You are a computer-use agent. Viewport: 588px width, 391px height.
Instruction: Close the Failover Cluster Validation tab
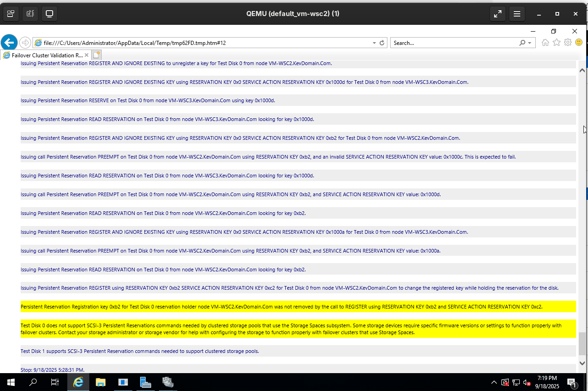pos(87,55)
